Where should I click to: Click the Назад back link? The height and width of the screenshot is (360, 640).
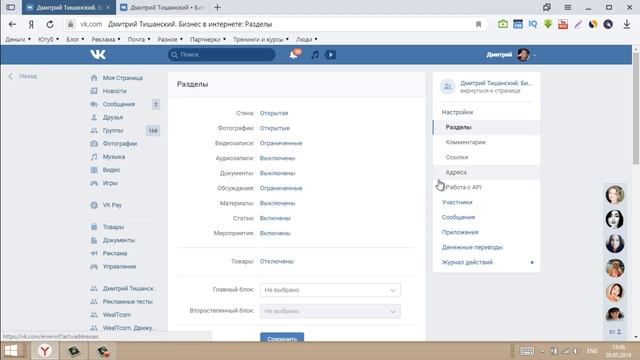[24, 76]
